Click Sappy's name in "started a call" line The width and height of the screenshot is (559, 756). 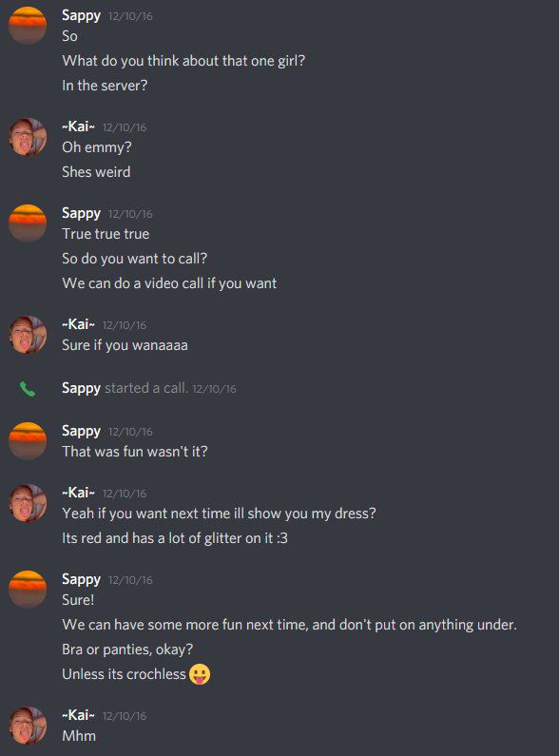tap(81, 389)
